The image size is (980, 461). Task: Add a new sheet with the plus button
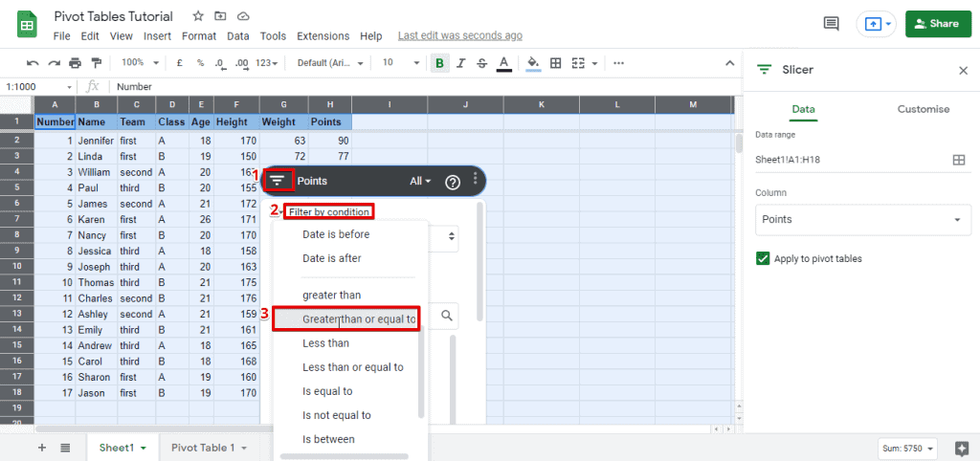click(x=42, y=448)
